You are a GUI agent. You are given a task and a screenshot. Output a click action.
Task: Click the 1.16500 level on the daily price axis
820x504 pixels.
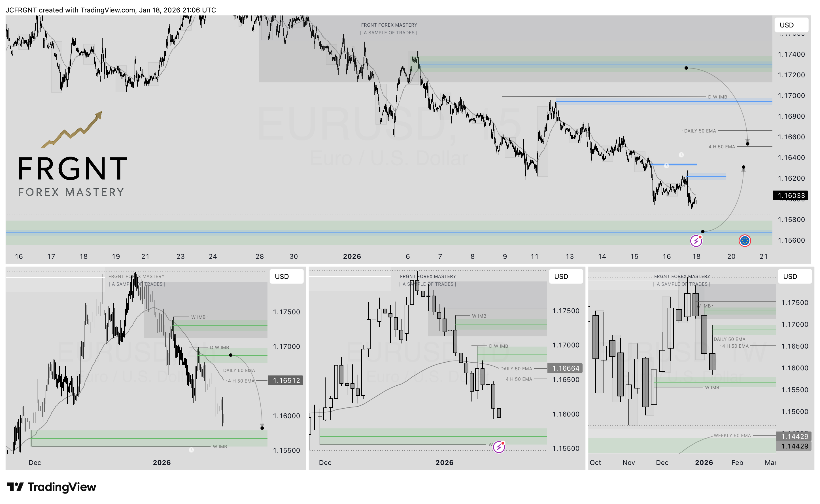(566, 379)
